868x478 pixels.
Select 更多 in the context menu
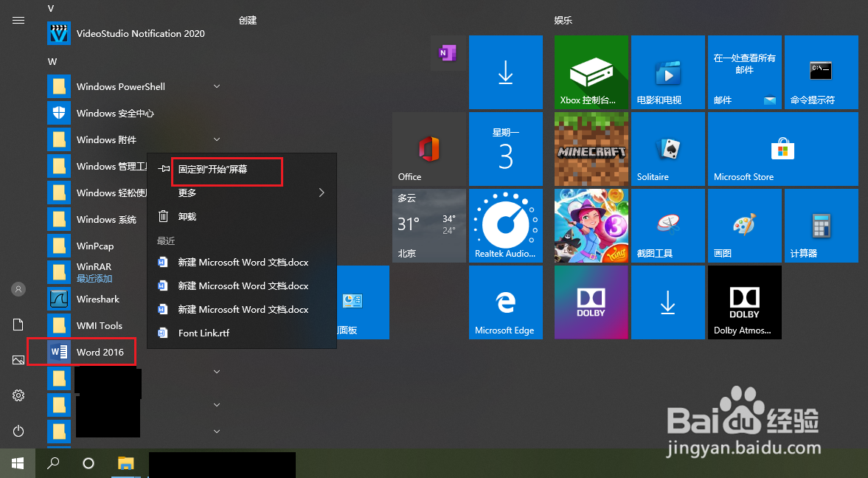(x=242, y=193)
